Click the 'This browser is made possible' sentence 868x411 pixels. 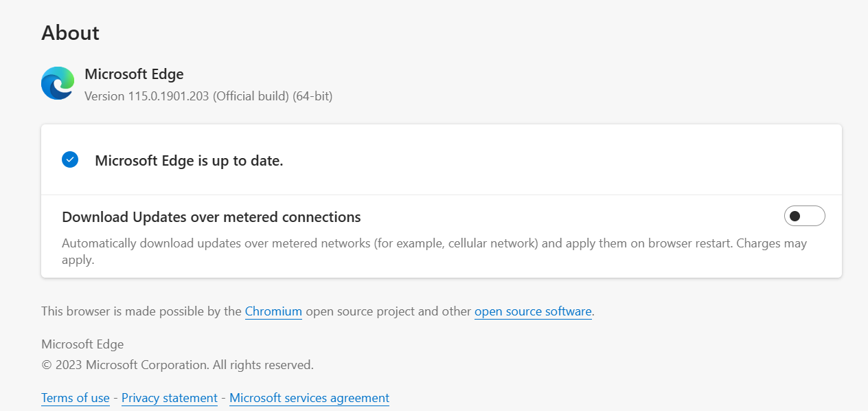coord(318,311)
